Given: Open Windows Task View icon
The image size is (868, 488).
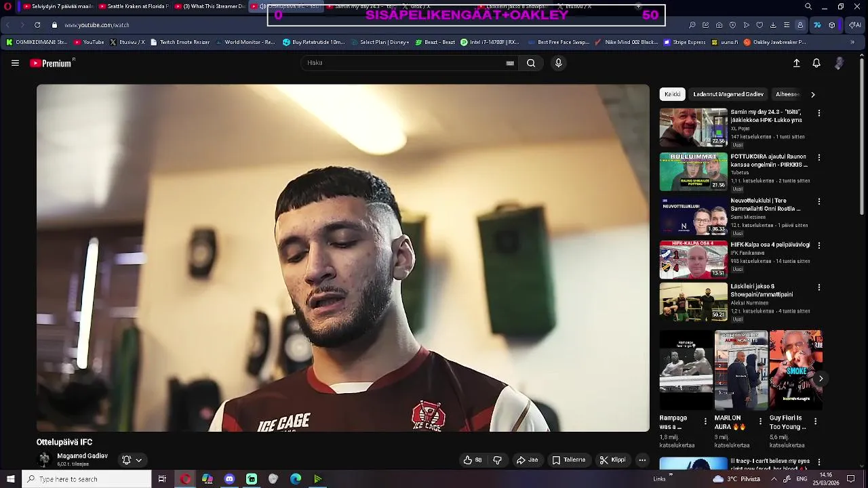Looking at the screenshot, I should (162, 479).
